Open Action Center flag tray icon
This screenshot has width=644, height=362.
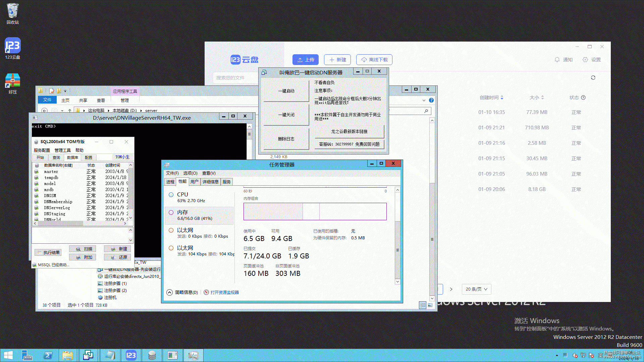coord(591,355)
